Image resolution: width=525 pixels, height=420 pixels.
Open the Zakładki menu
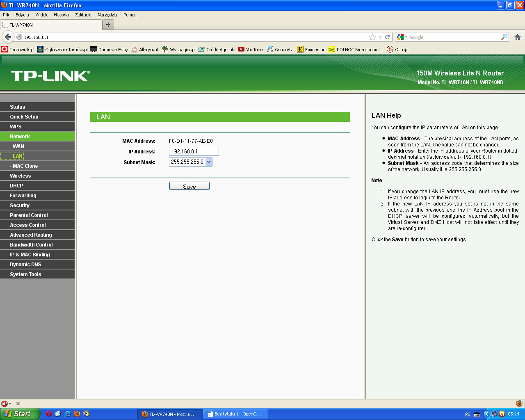(x=83, y=15)
